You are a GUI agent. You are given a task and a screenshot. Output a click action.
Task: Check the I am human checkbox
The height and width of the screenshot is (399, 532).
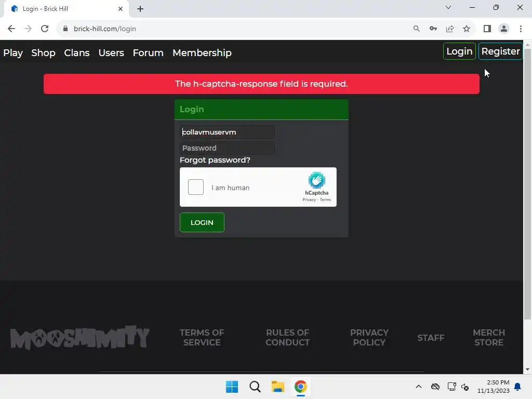coord(196,187)
